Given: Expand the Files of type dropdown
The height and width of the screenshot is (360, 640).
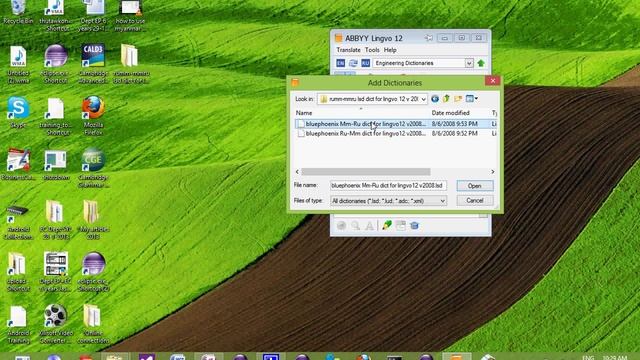Looking at the screenshot, I should (x=442, y=201).
